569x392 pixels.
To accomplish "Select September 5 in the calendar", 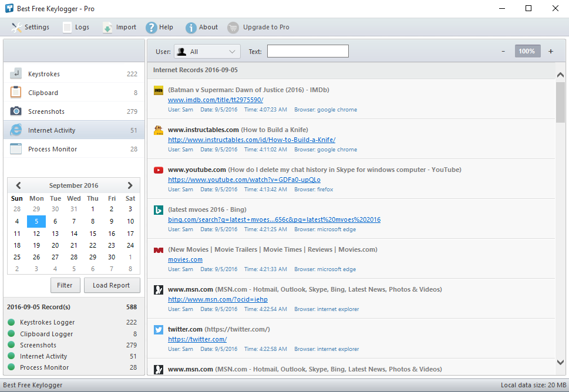I will point(36,221).
